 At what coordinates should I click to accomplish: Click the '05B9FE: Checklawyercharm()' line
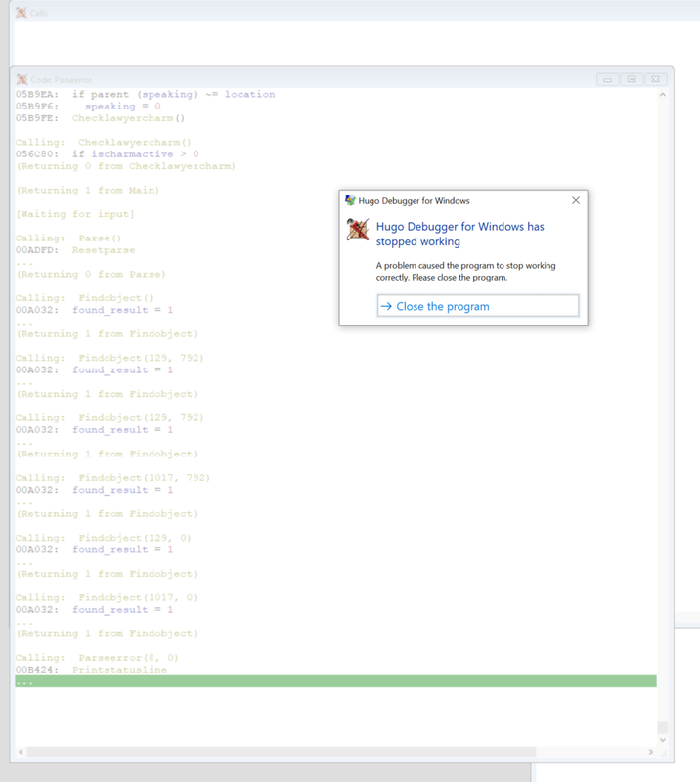click(x=101, y=118)
